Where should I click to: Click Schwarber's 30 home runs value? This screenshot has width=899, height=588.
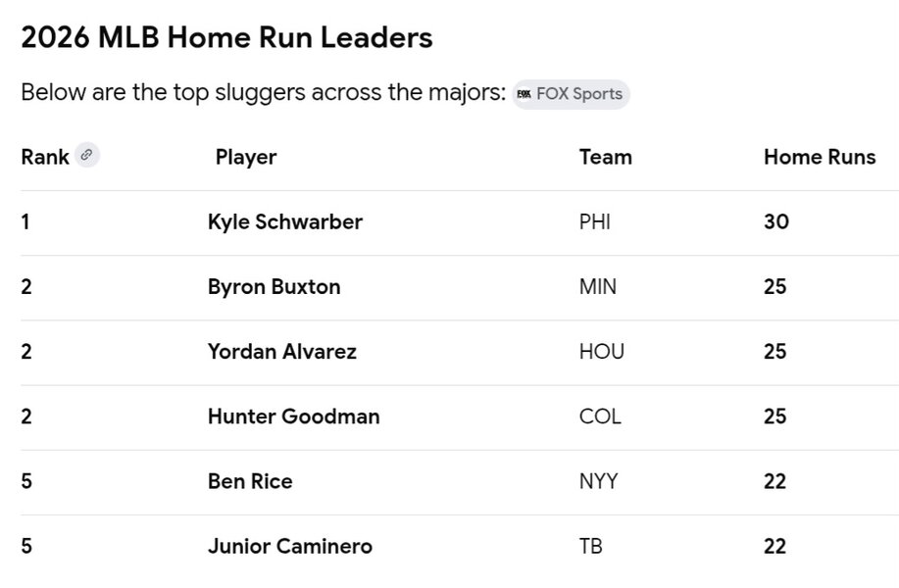(x=776, y=221)
